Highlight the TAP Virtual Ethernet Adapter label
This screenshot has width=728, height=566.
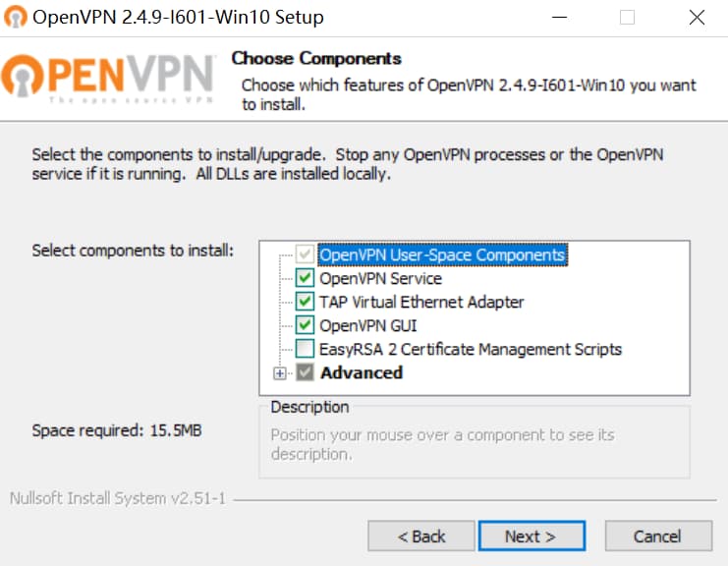point(421,303)
